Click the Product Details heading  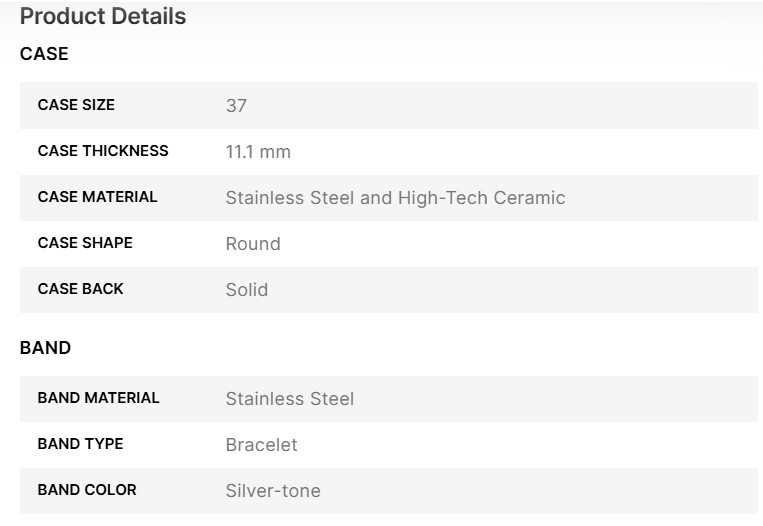pos(103,17)
